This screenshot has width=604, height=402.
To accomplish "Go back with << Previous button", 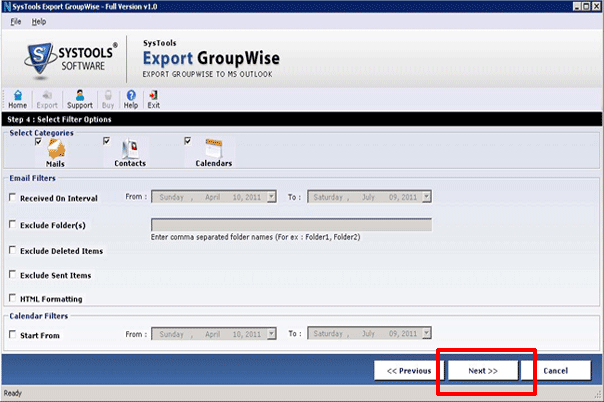I will (408, 370).
